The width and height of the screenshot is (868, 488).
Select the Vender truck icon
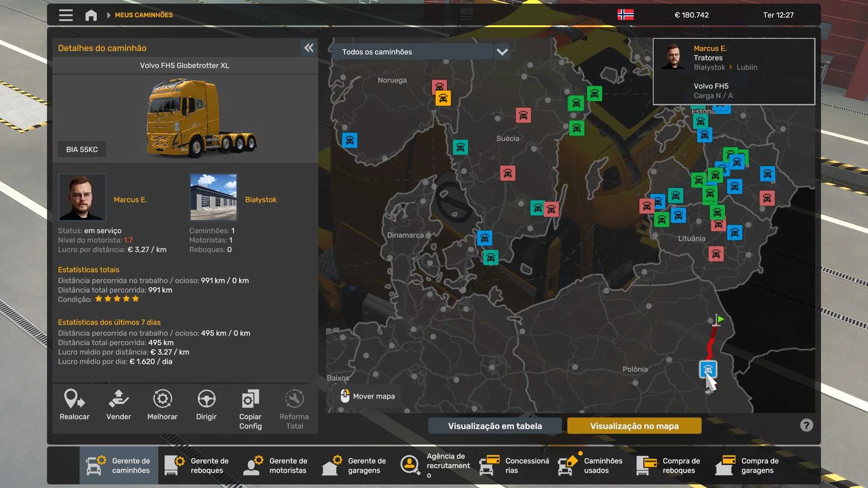click(x=118, y=399)
